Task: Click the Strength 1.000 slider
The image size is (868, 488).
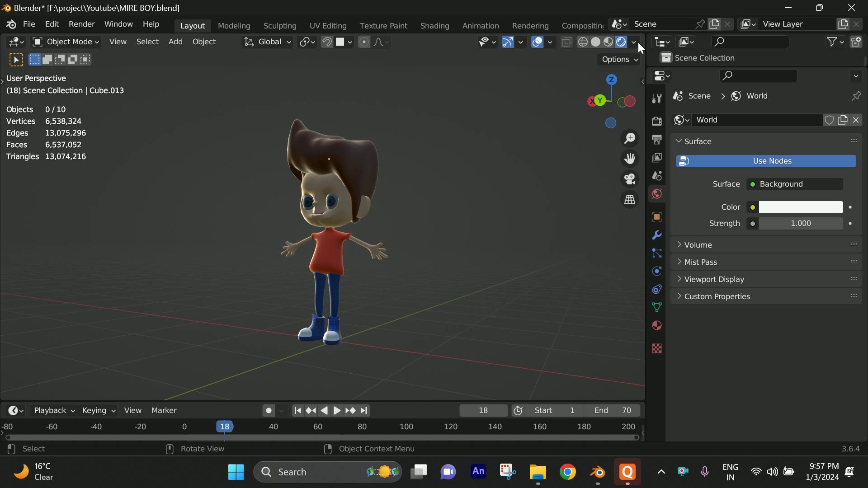Action: [801, 223]
